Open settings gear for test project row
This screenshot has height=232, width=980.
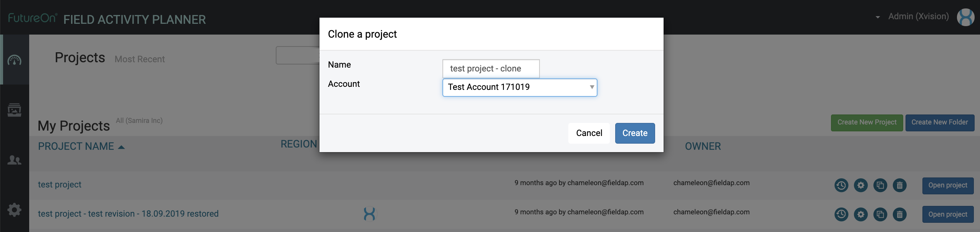pyautogui.click(x=861, y=186)
